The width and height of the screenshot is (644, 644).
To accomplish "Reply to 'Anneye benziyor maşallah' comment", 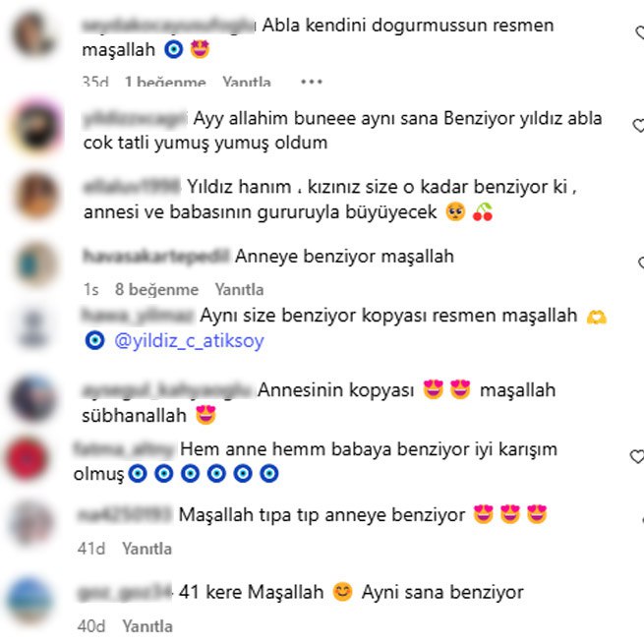I will click(239, 289).
